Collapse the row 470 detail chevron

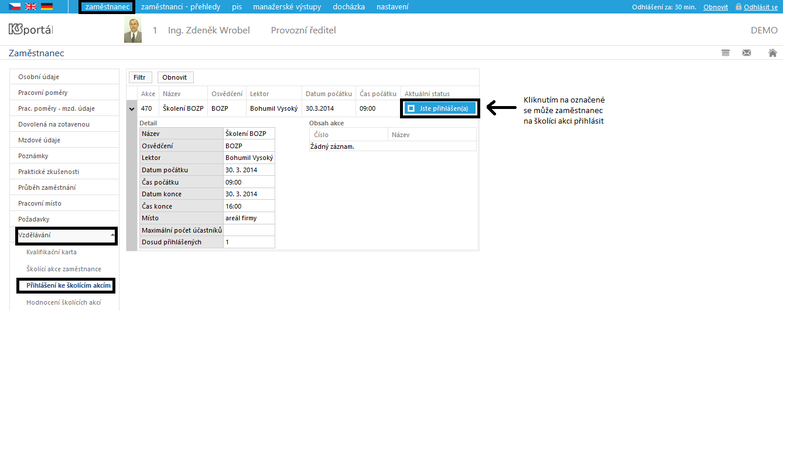[132, 109]
